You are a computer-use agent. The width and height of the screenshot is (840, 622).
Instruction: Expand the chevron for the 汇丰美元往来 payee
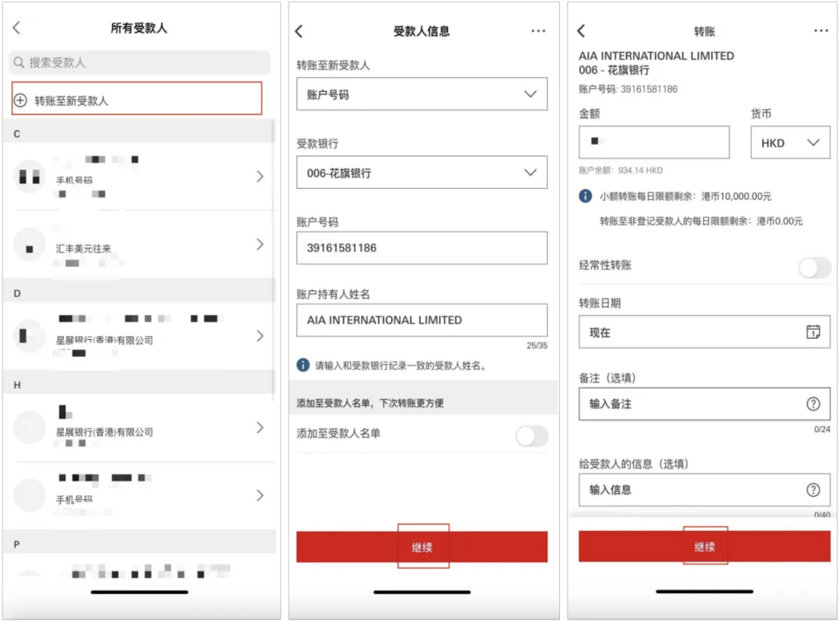[x=260, y=244]
